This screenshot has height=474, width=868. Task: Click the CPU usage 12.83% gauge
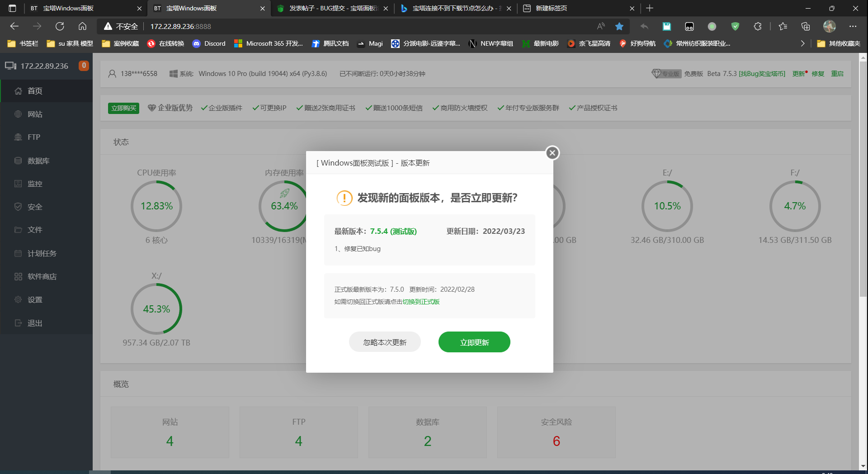coord(156,206)
